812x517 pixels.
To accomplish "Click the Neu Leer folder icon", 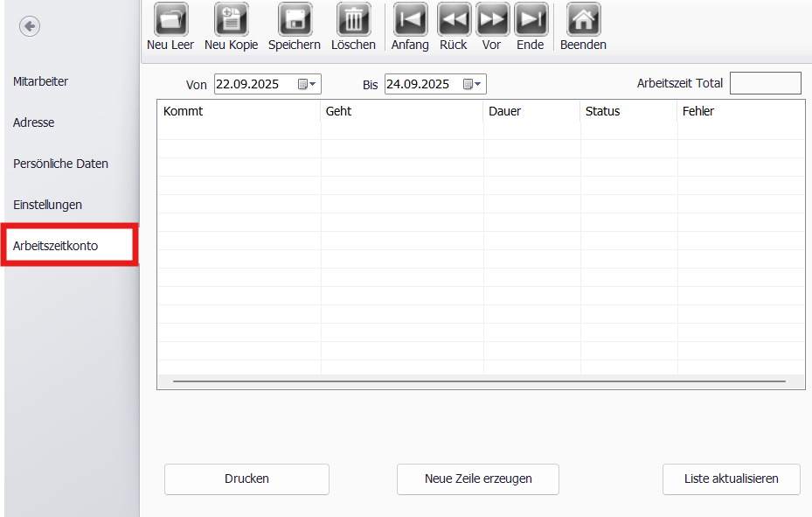I will 170,20.
